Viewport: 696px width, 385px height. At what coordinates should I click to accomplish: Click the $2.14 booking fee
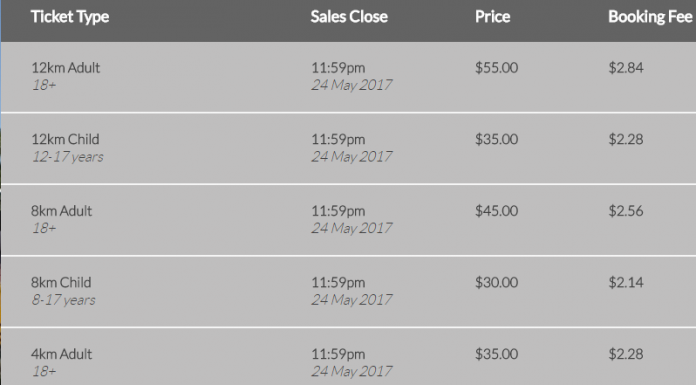pos(626,282)
